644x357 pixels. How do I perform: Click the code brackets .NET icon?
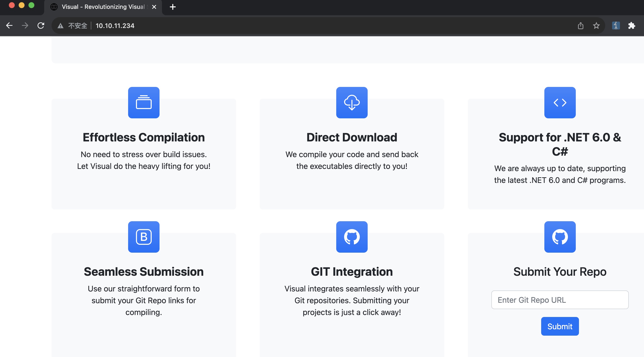[x=560, y=103]
